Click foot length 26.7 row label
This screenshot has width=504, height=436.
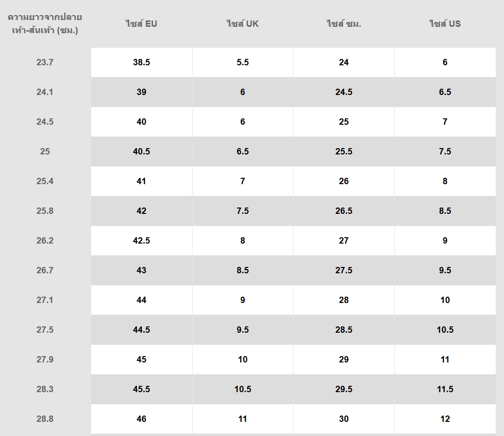45,270
